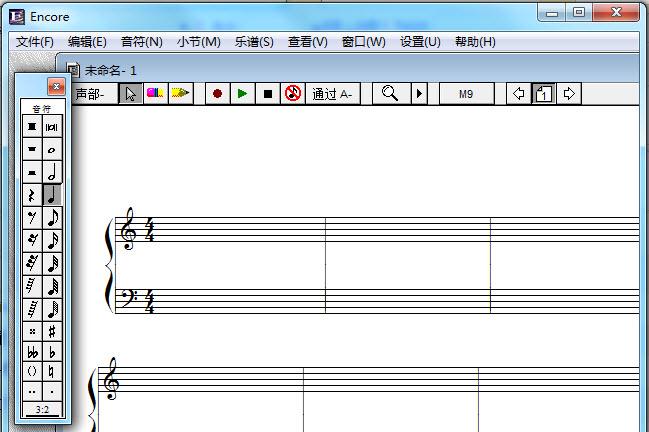Open the 窗口(W) menu
The image size is (649, 432).
(x=363, y=42)
